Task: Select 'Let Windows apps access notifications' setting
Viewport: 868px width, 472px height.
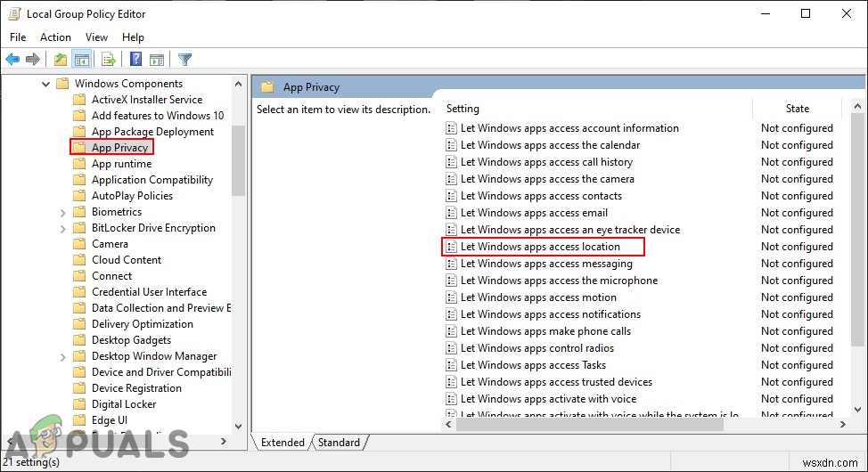Action: (550, 314)
